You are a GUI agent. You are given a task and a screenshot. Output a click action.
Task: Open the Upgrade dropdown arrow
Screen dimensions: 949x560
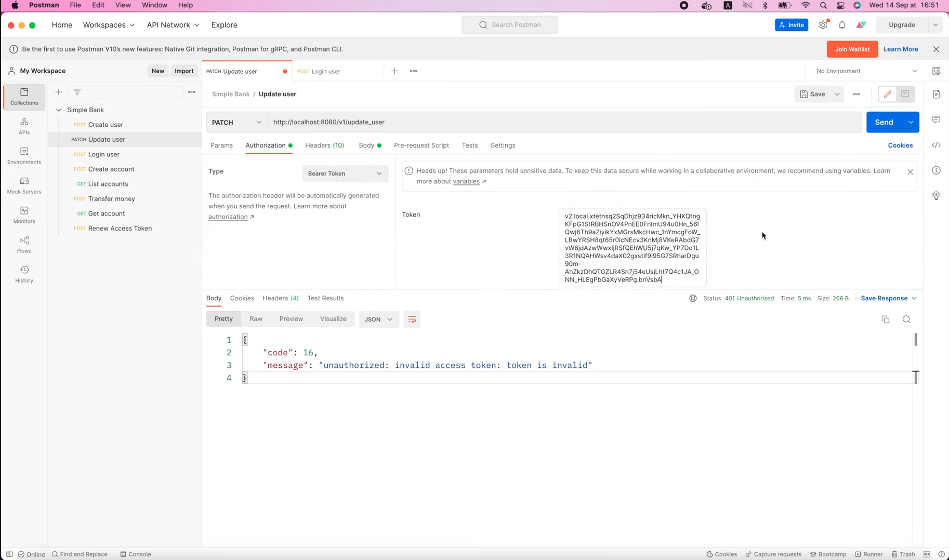coord(935,24)
